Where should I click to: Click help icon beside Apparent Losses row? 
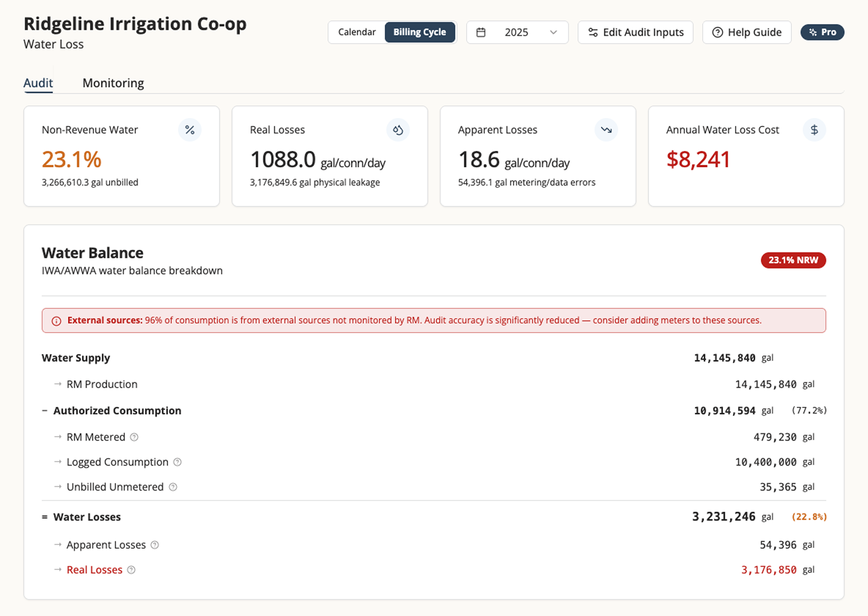pos(155,545)
